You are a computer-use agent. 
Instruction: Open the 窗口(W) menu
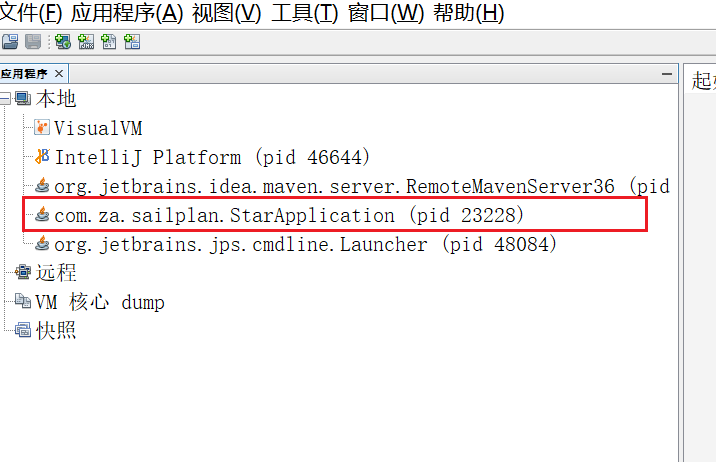coord(386,13)
